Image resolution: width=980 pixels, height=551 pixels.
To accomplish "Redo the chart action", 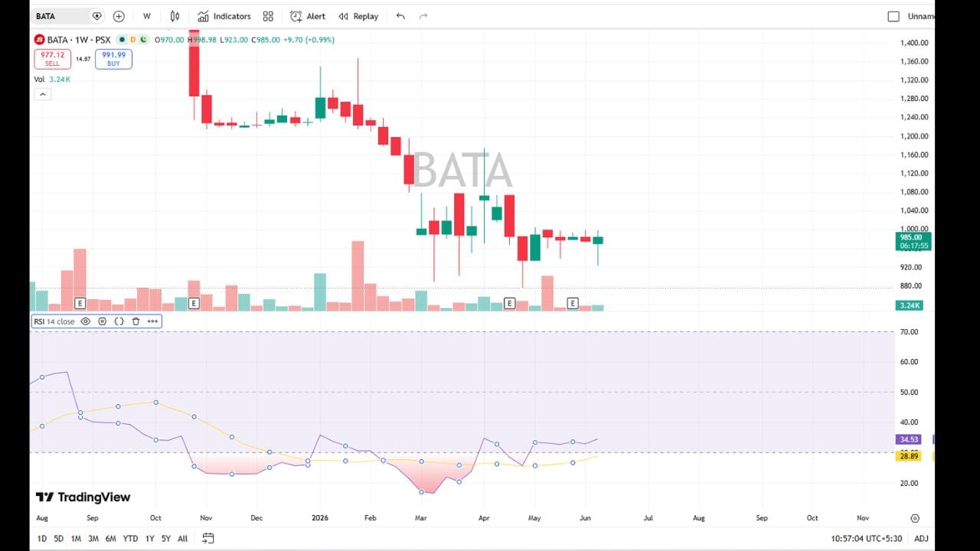I will 423,16.
